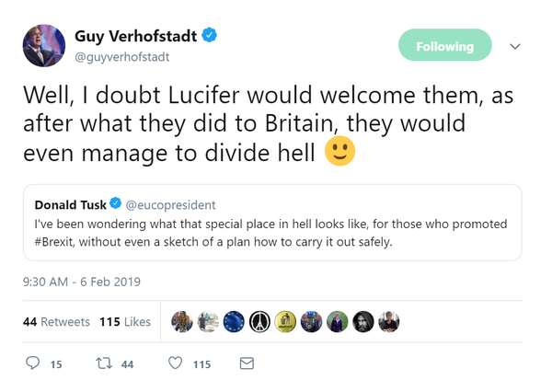Like the tweet with the heart icon
This screenshot has width=552, height=392.
pos(176,363)
